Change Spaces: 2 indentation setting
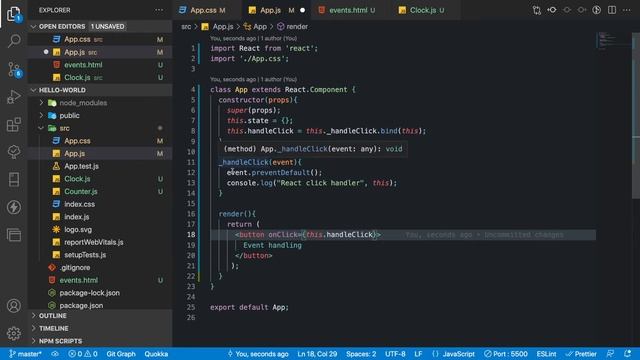640x360 pixels. click(361, 354)
